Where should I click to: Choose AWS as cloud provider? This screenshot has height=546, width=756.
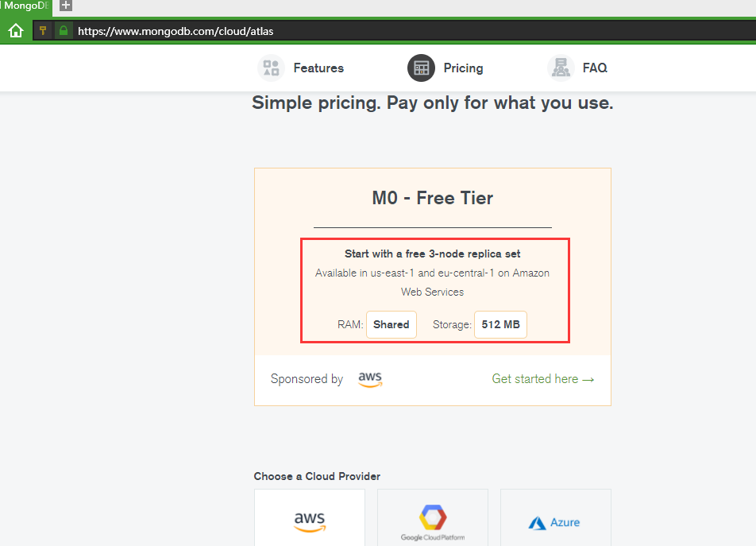coord(310,521)
